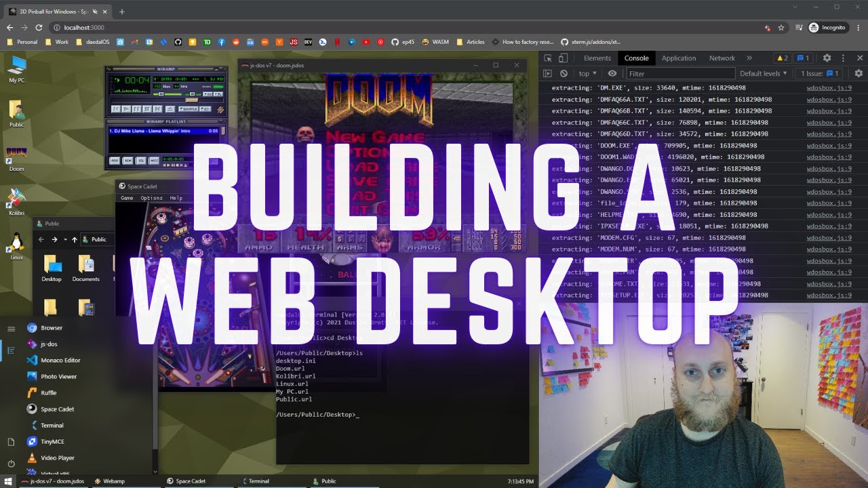Go back in the Public explorer window
Screen dimensions: 868x488
pos(41,239)
